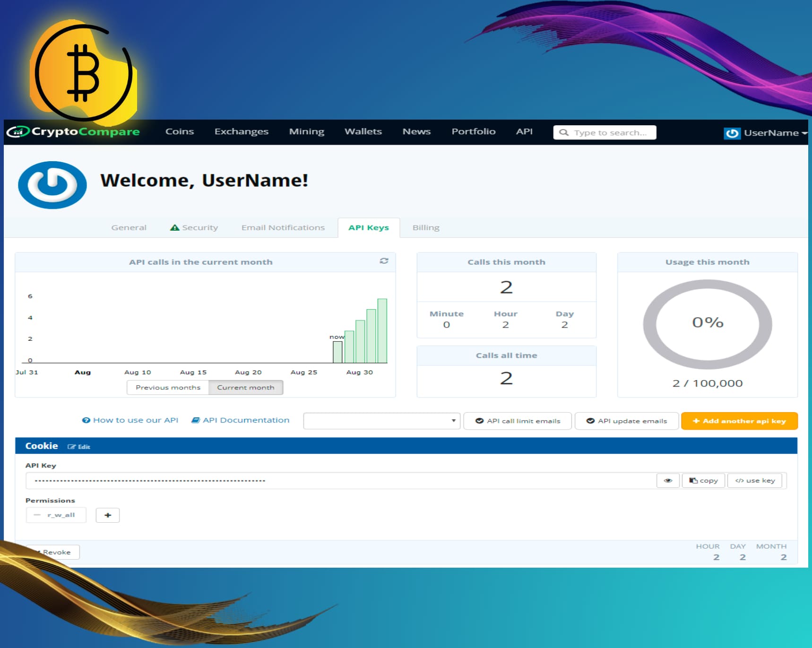
Task: Open the Wallets menu
Action: pyautogui.click(x=363, y=131)
